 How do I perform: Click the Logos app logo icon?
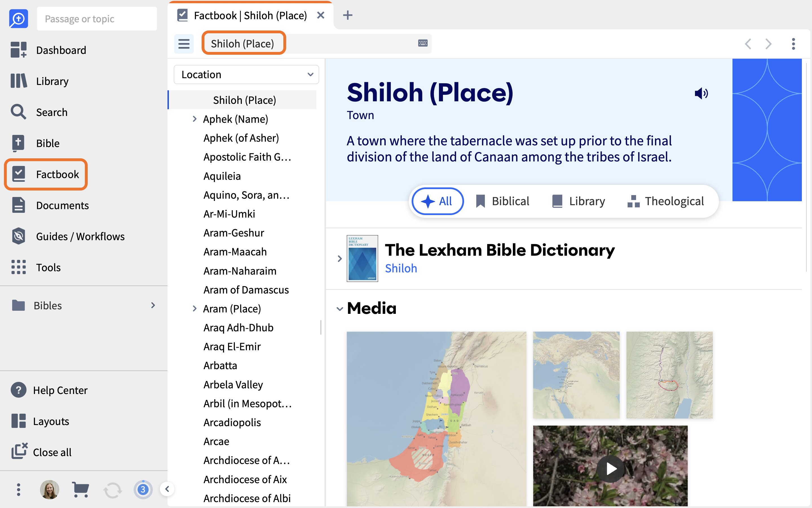point(18,18)
